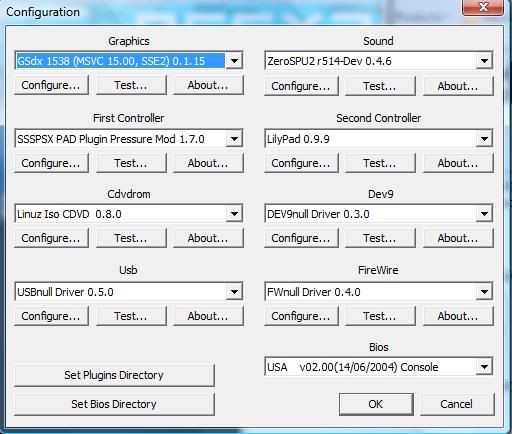Click Set Bios Directory button
Image resolution: width=512 pixels, height=434 pixels.
coord(114,404)
